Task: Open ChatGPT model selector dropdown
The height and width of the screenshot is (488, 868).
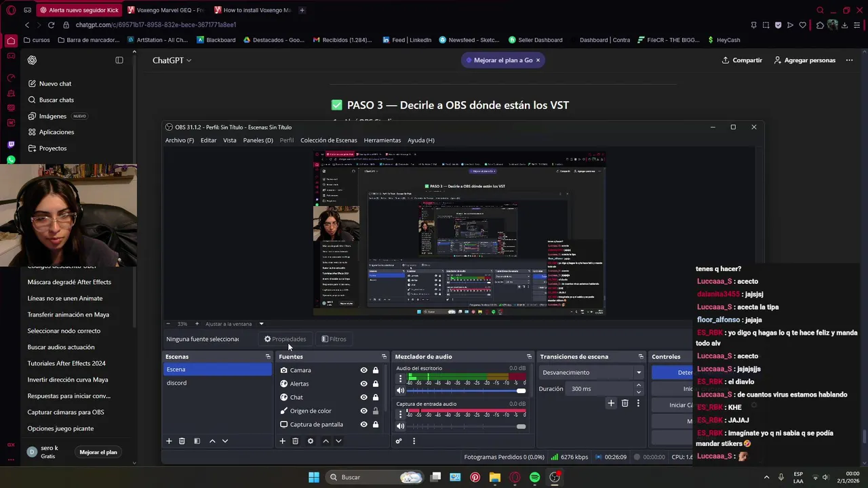Action: coord(172,60)
